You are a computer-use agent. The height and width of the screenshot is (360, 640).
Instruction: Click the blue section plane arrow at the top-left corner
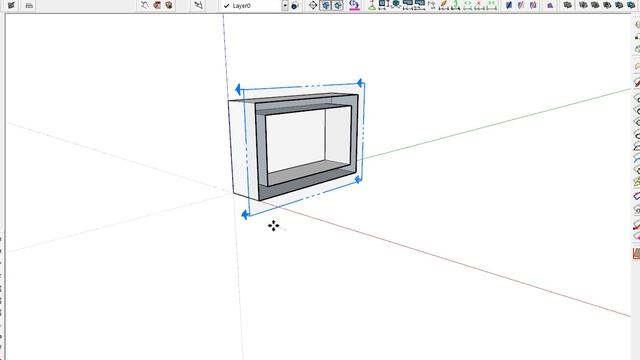coord(238,89)
